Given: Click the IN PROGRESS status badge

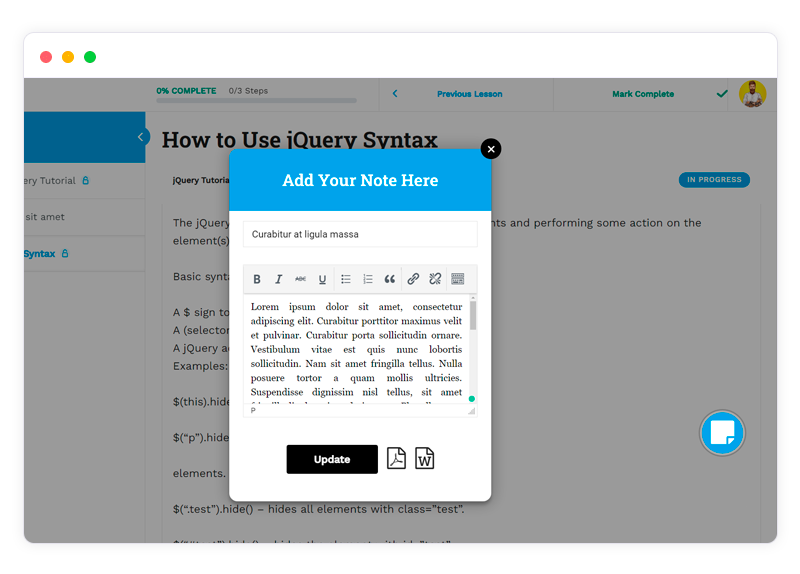Looking at the screenshot, I should (x=714, y=180).
